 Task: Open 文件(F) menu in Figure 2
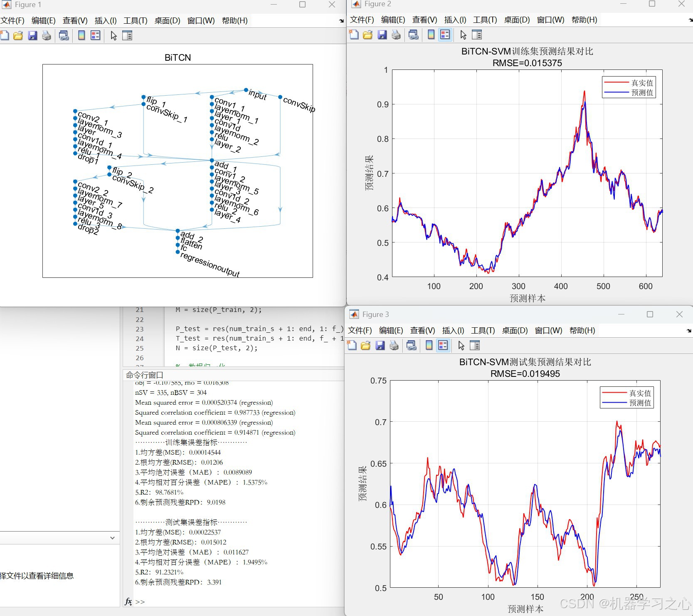pyautogui.click(x=362, y=20)
